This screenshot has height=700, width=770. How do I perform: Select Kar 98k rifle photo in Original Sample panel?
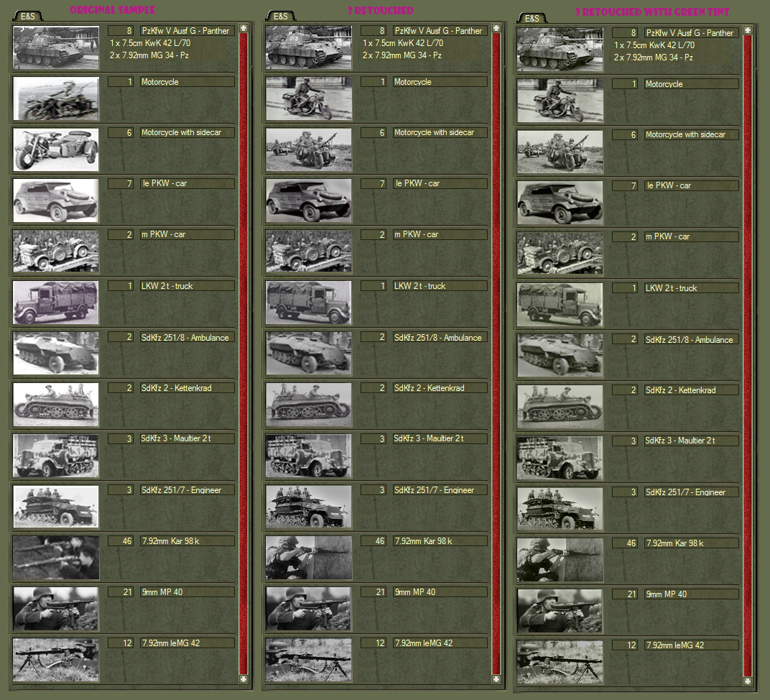56,558
